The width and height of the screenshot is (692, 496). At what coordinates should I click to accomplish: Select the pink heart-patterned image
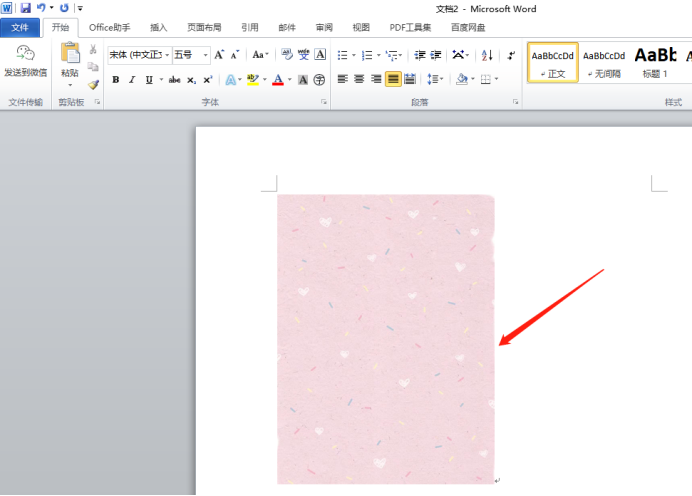[x=386, y=339]
